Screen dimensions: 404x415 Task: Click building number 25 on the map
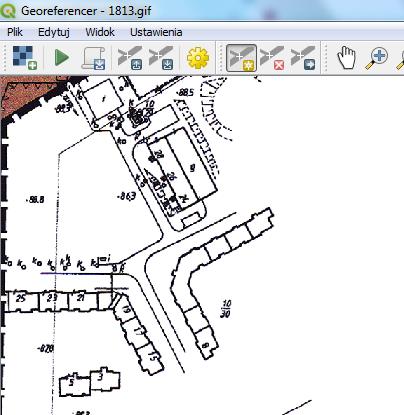(x=21, y=298)
